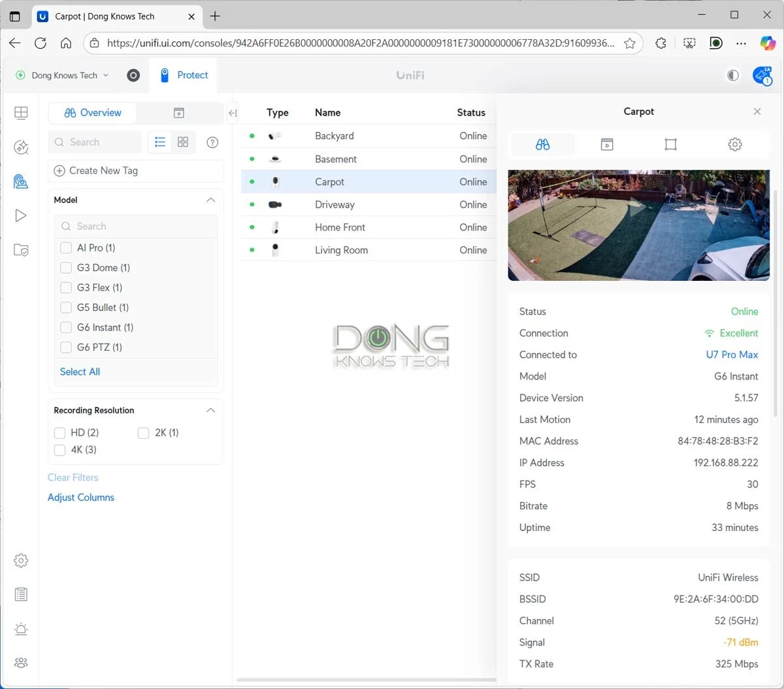
Task: Check the G6 Instant model filter
Action: pos(66,327)
